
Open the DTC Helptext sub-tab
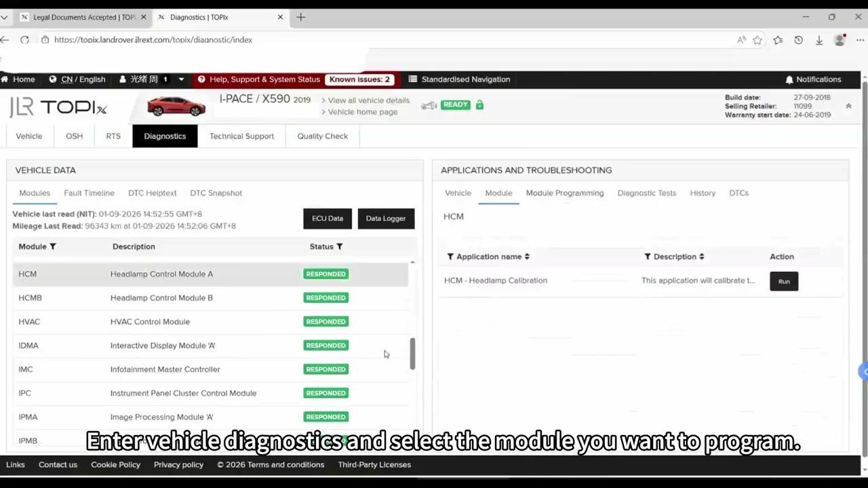tap(152, 193)
